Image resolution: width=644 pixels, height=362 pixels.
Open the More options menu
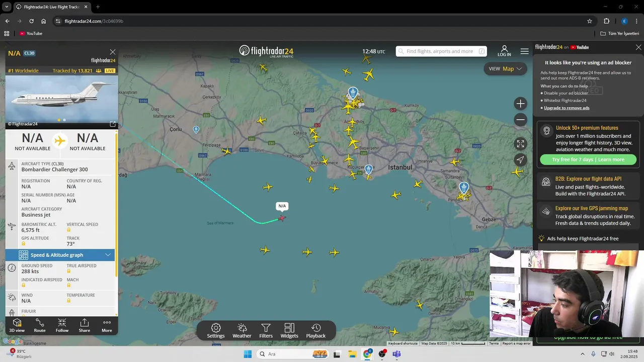click(107, 325)
